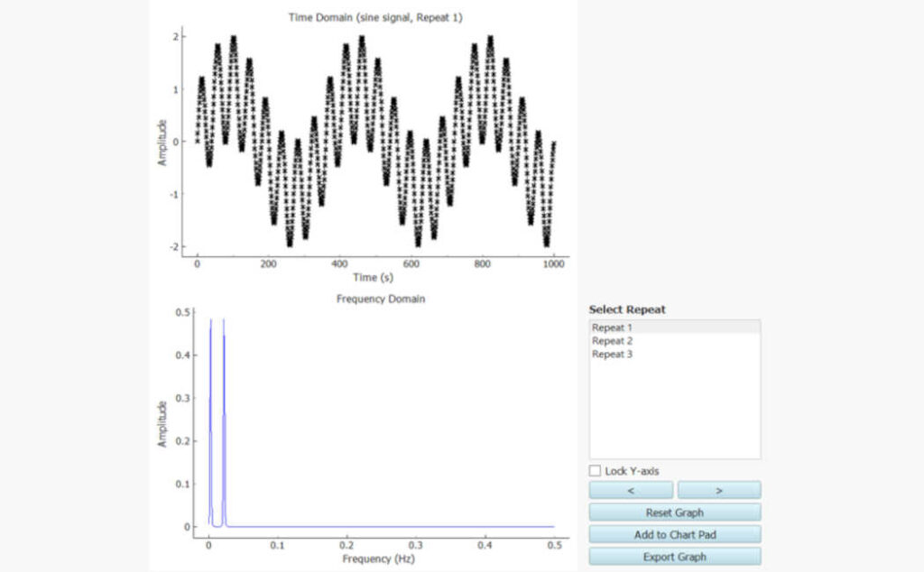Click the Amplitude label of the Time Domain plot

(x=162, y=143)
